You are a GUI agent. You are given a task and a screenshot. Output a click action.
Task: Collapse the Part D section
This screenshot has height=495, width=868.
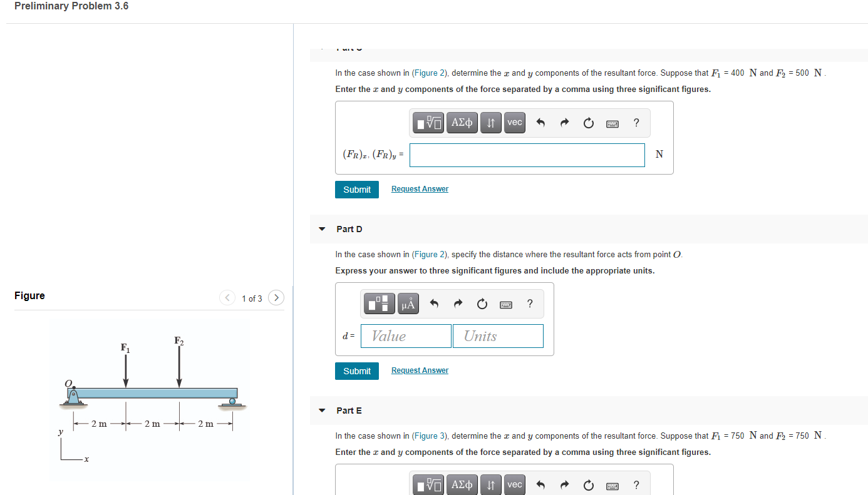(322, 229)
